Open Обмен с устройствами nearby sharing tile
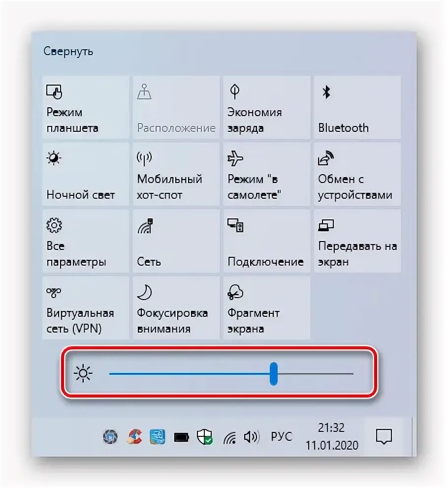The height and width of the screenshot is (488, 448). pyautogui.click(x=357, y=174)
